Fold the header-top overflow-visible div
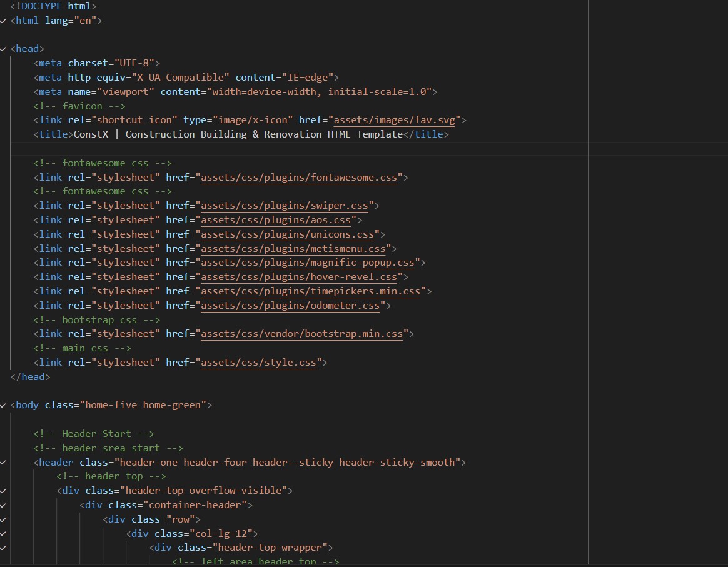The image size is (728, 567). point(3,491)
